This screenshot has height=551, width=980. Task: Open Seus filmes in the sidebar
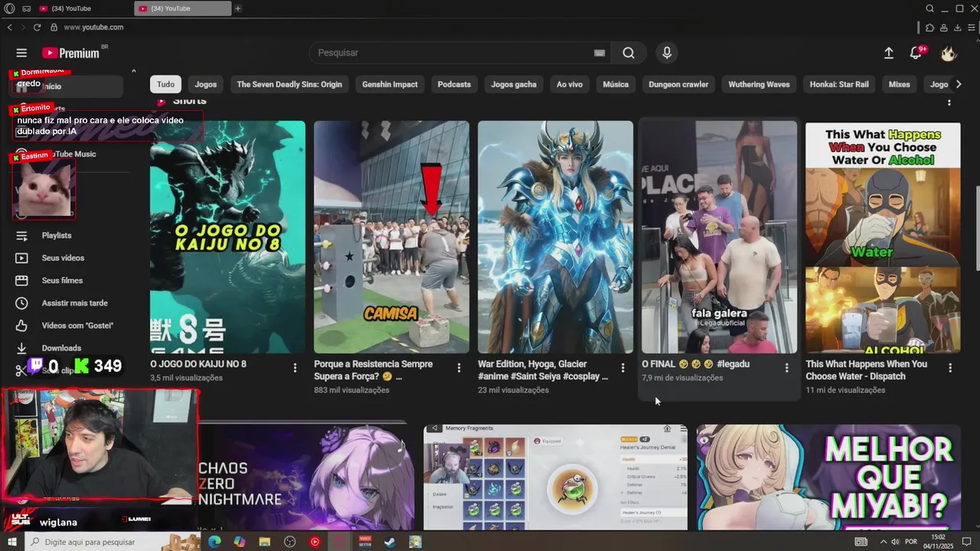[61, 281]
